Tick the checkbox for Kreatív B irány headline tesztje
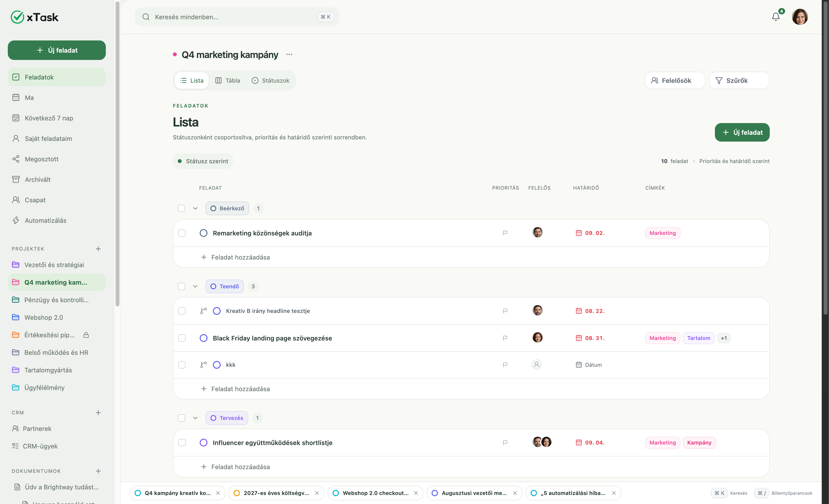 pyautogui.click(x=182, y=311)
